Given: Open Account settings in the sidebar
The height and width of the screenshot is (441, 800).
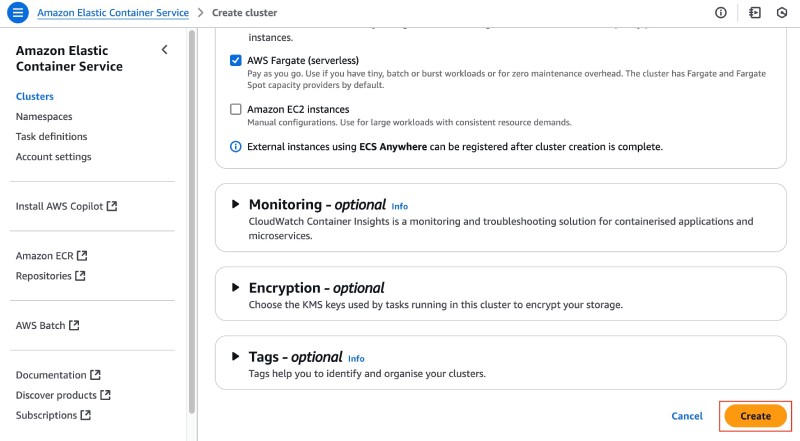Looking at the screenshot, I should click(54, 157).
